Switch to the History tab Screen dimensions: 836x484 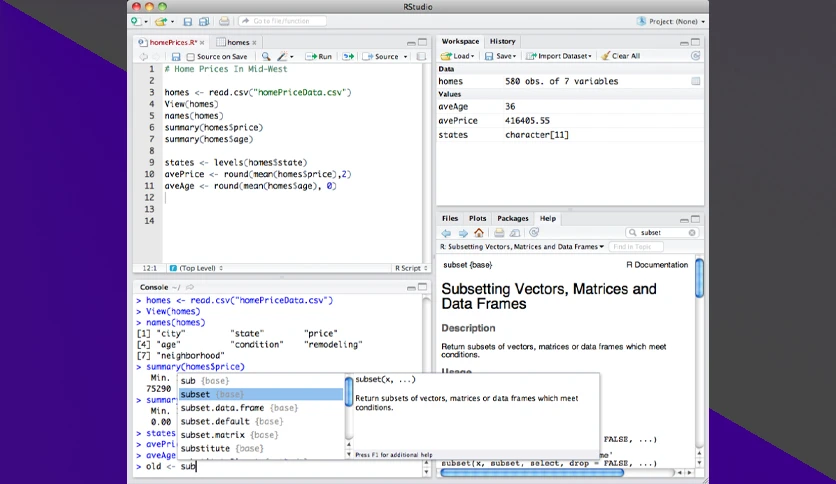click(502, 41)
